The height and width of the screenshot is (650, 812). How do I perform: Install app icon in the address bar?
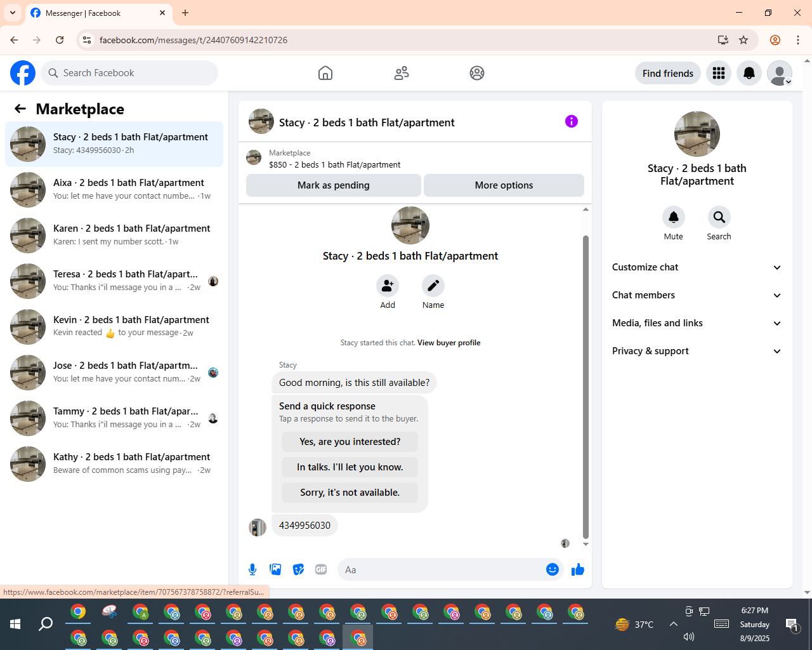tap(723, 40)
